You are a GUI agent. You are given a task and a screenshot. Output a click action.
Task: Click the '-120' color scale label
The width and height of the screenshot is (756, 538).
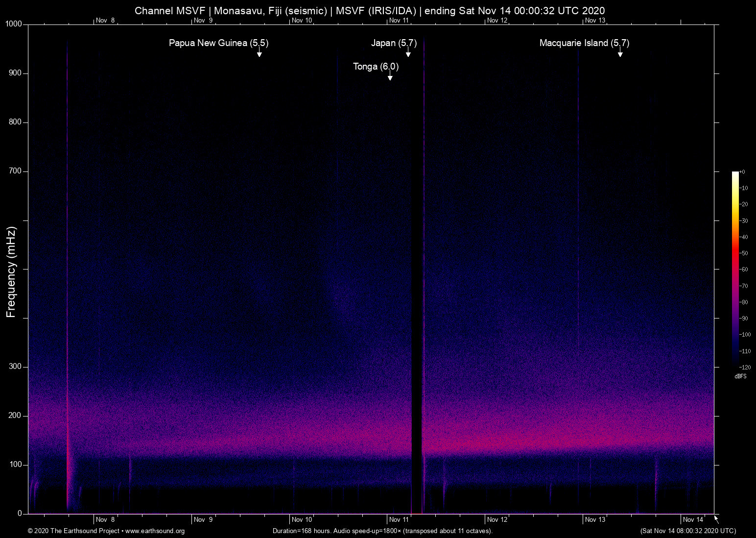pyautogui.click(x=745, y=367)
